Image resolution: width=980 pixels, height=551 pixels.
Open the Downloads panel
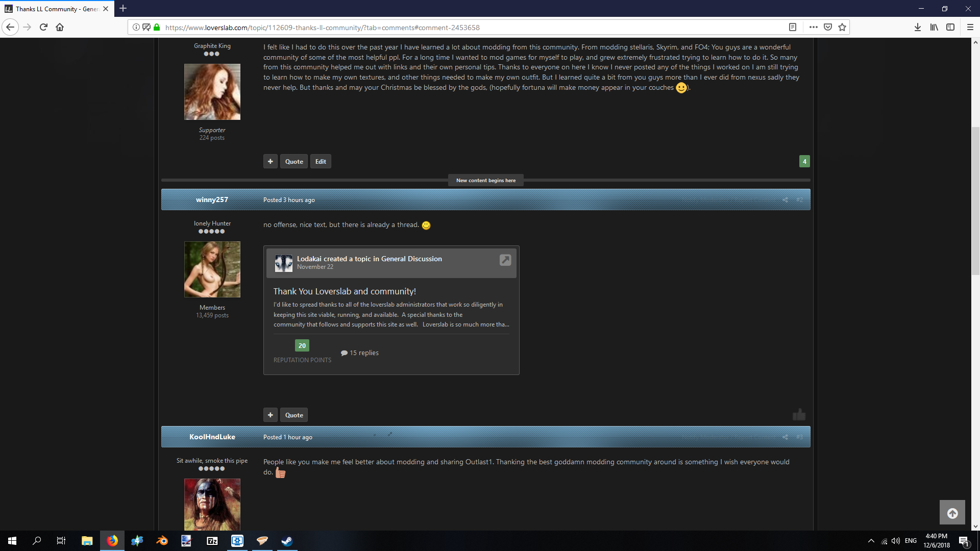click(918, 28)
